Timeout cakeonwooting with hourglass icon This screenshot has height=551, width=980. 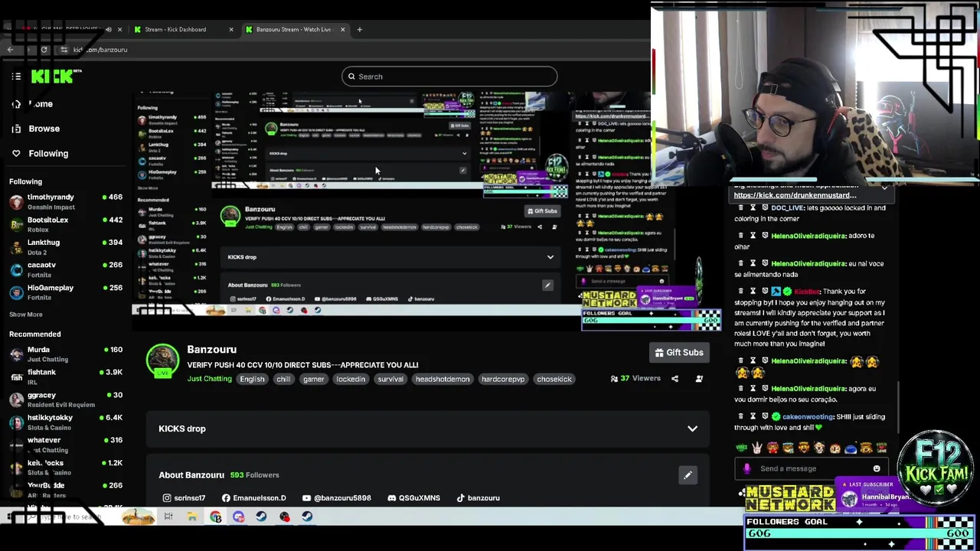(x=753, y=416)
